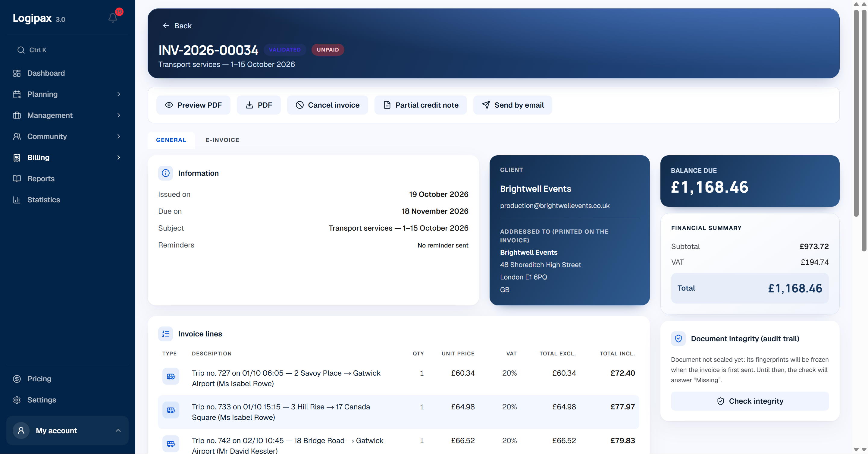Click the 18 November 2026 due date

click(435, 211)
